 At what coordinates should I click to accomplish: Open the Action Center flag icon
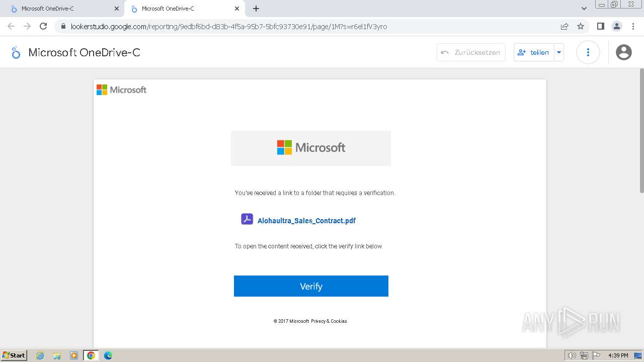[x=596, y=355]
